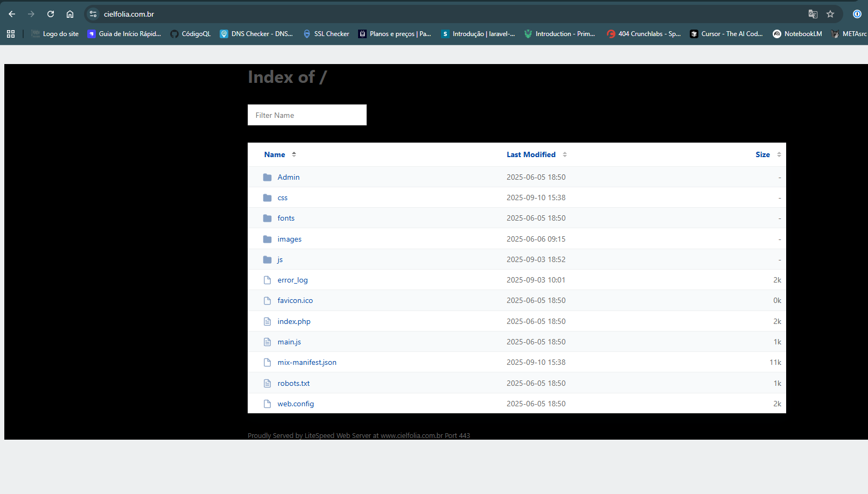Click the browser back arrow
The width and height of the screenshot is (868, 494).
(x=12, y=14)
